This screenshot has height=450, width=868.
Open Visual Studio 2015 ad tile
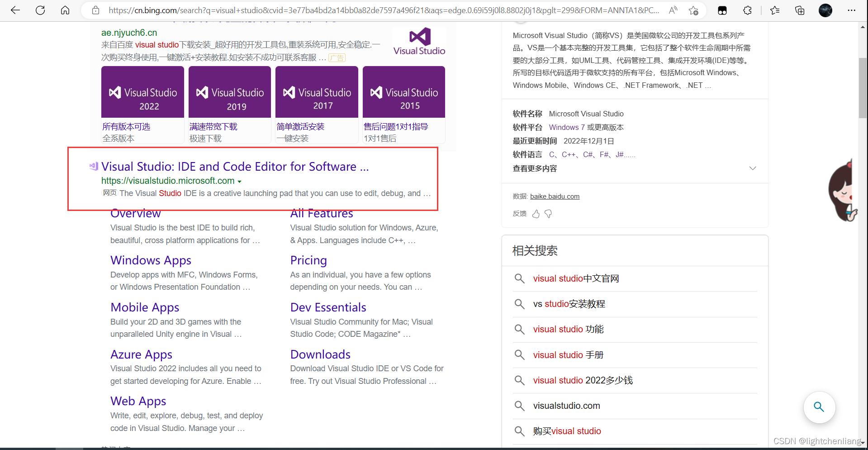tap(404, 92)
